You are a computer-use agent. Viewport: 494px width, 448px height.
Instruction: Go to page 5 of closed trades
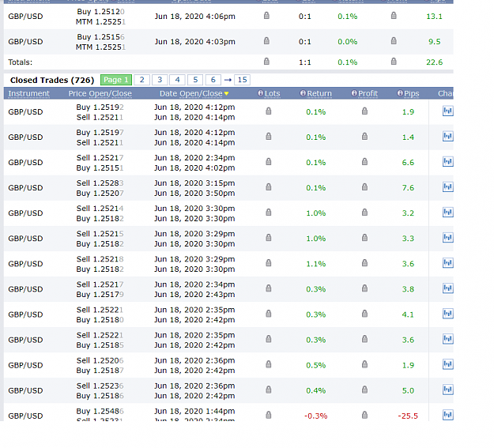click(x=195, y=80)
